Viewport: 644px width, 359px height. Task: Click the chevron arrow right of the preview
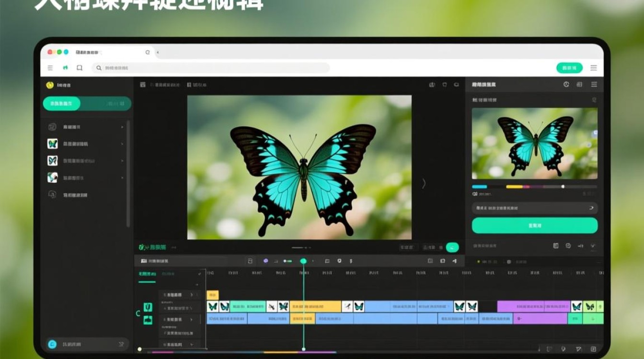424,183
